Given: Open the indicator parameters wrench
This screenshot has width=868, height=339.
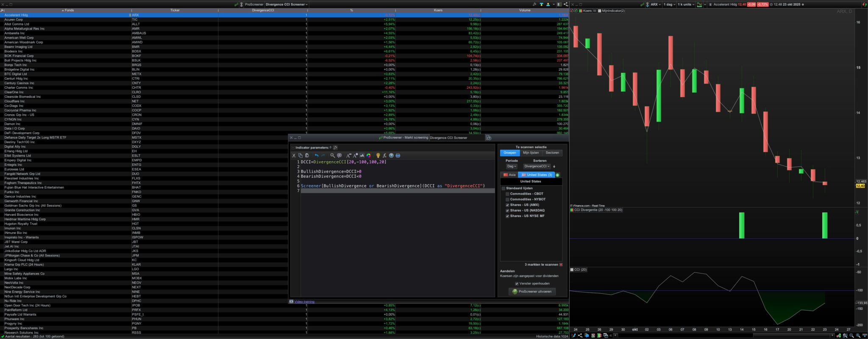Looking at the screenshot, I should (335, 148).
